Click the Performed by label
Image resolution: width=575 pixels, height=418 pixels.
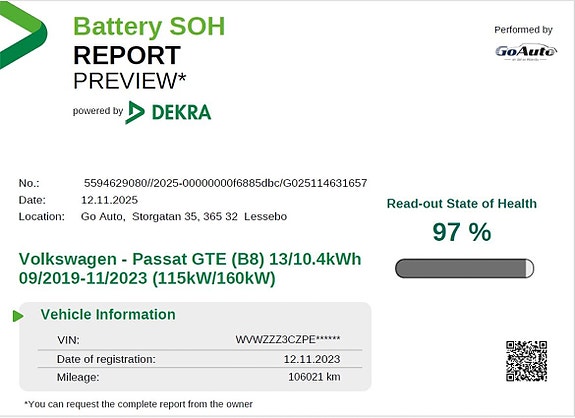pos(523,30)
